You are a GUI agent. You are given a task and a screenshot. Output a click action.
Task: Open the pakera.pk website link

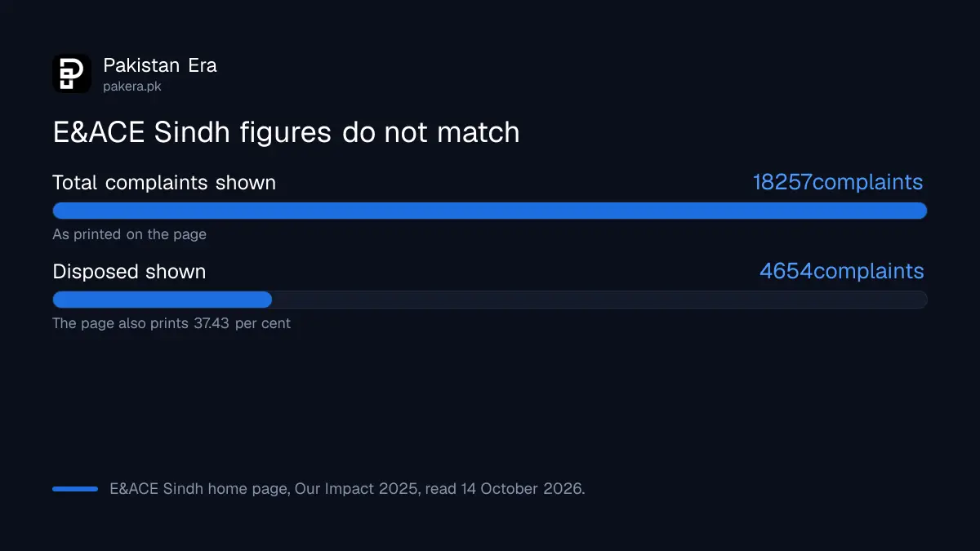132,86
